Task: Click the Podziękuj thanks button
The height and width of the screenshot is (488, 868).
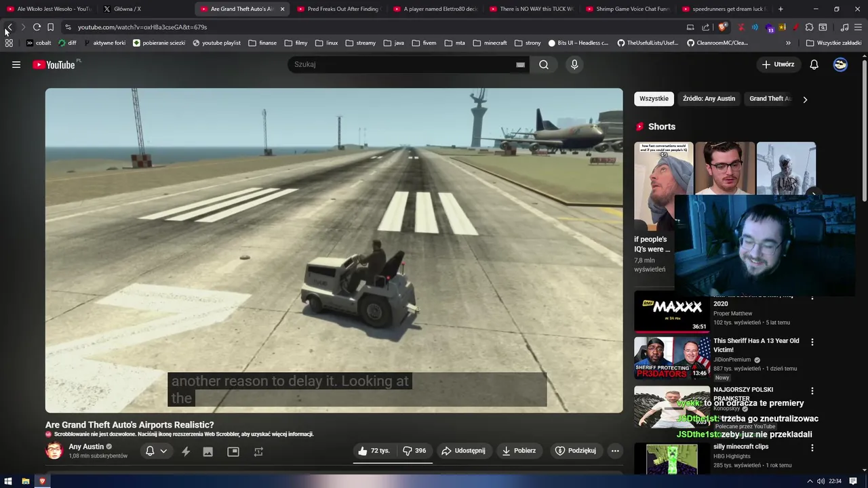Action: point(575,451)
